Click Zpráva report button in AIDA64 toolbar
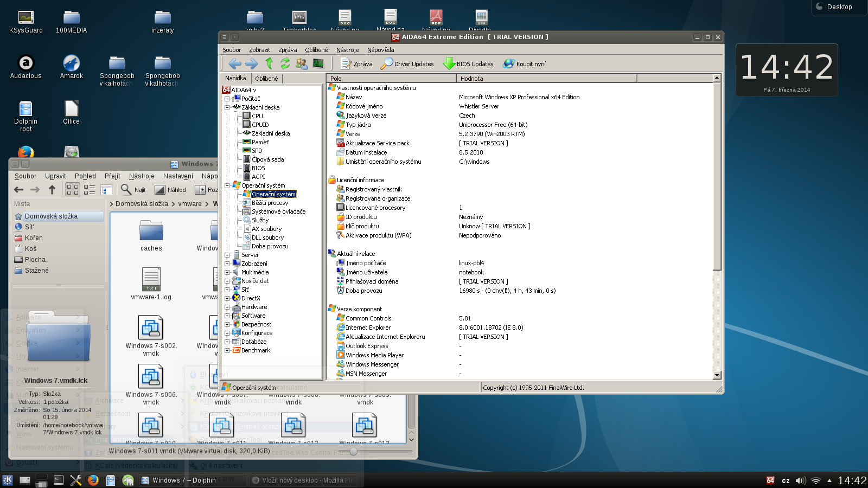The height and width of the screenshot is (488, 868). click(356, 64)
